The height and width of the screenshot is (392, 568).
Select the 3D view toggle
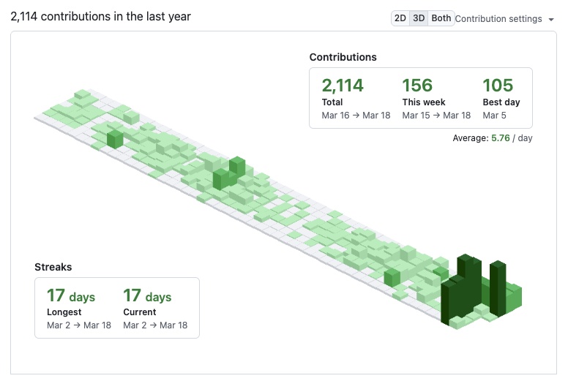[419, 18]
